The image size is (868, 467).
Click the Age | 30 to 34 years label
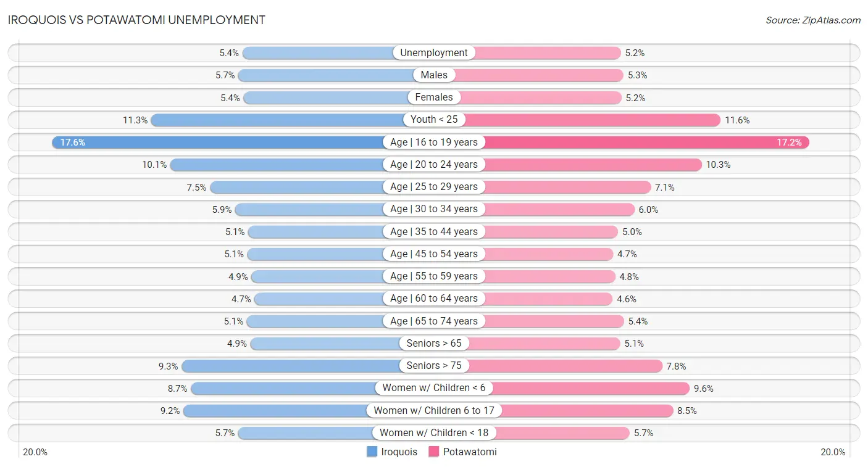click(x=434, y=209)
